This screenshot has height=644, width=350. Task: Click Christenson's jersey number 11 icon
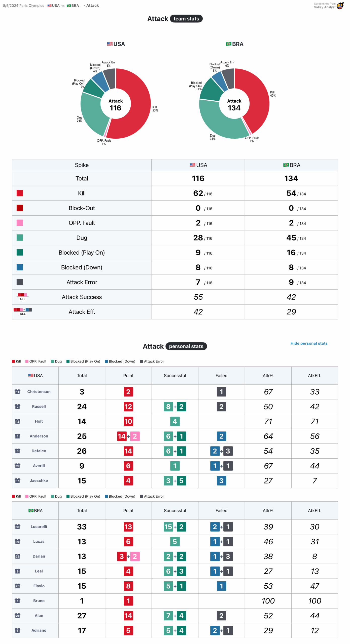click(17, 392)
